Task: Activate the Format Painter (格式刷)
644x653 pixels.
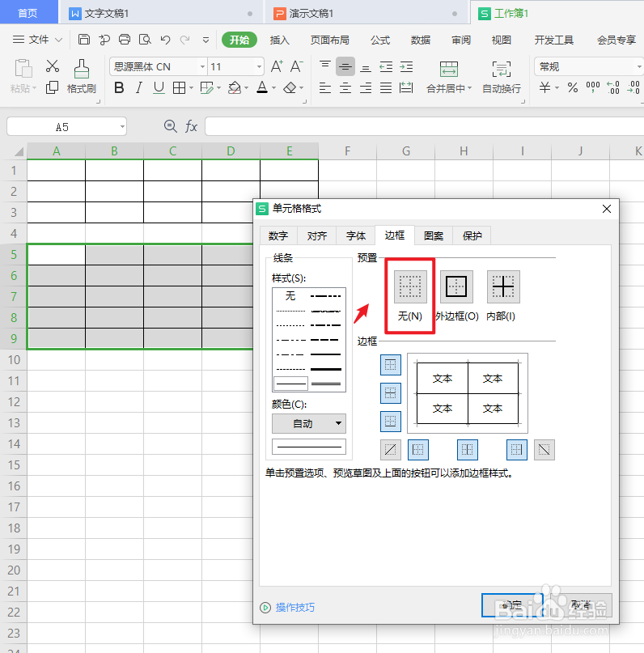Action: [x=82, y=77]
